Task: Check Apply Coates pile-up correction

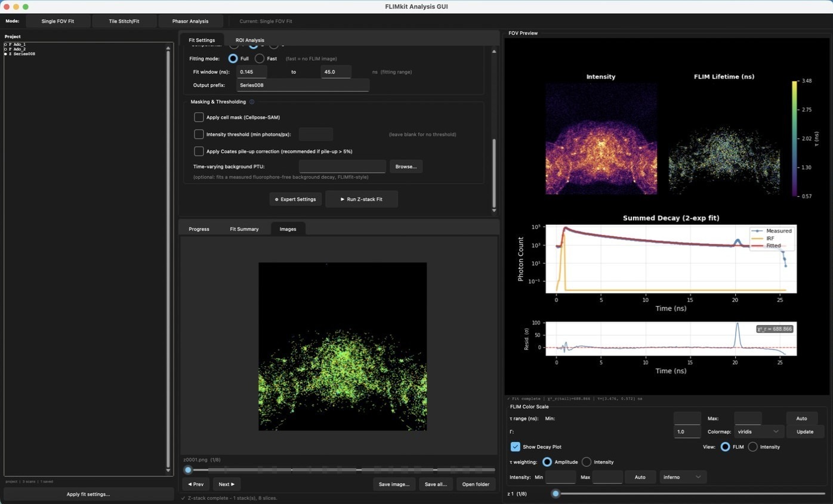Action: coord(199,151)
